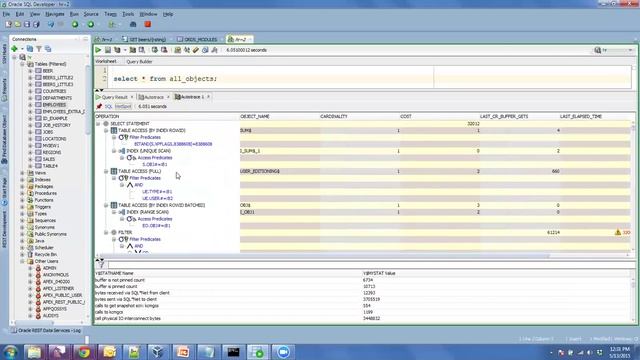Expand the EMPLOYEES table node
Viewport: 640px width, 360px height.
(x=30, y=105)
